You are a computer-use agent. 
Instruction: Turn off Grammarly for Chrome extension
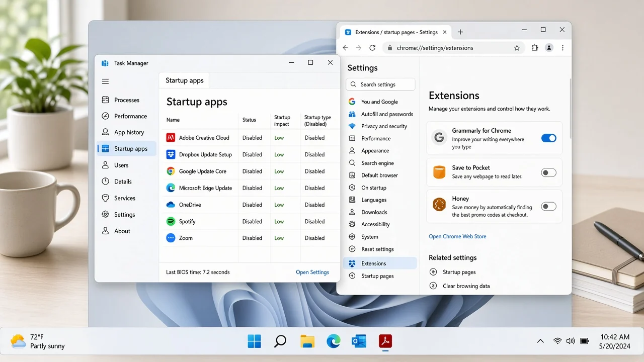click(548, 138)
